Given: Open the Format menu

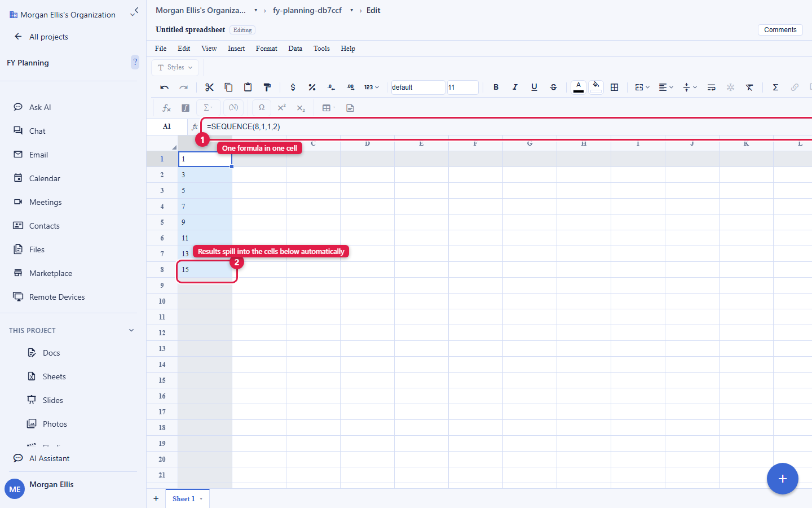Looking at the screenshot, I should point(267,49).
